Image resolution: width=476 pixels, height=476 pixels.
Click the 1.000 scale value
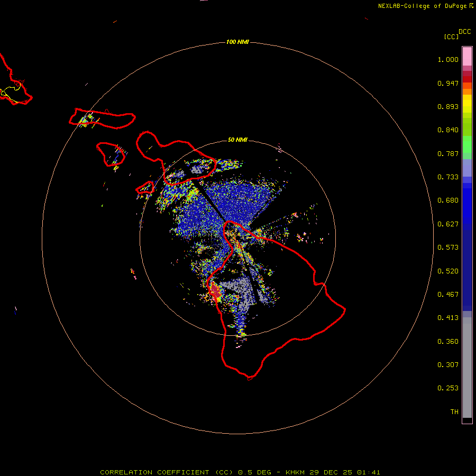click(x=448, y=59)
